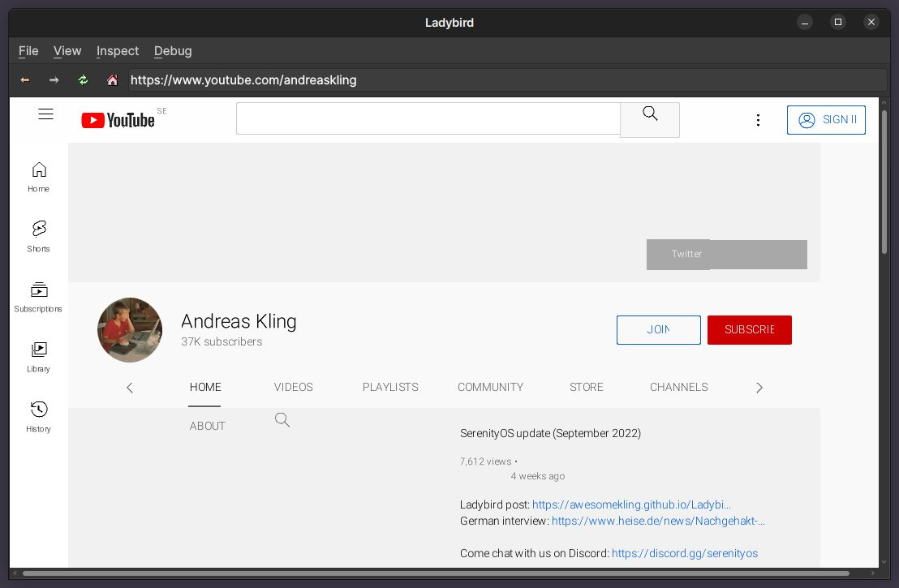Go back using the browser back arrow
899x588 pixels.
pyautogui.click(x=24, y=80)
